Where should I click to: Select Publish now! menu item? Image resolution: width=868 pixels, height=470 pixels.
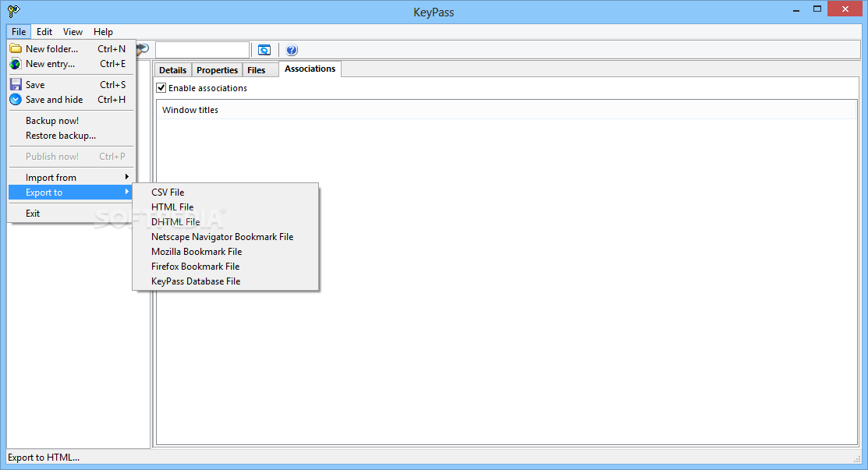[72, 157]
